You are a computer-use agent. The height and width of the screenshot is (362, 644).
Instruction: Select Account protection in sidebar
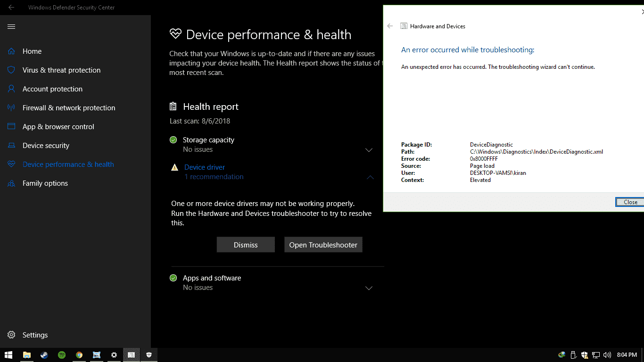click(x=52, y=89)
